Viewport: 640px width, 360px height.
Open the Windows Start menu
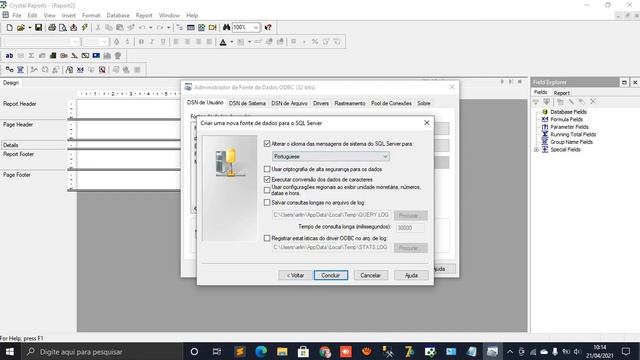tap(9, 351)
